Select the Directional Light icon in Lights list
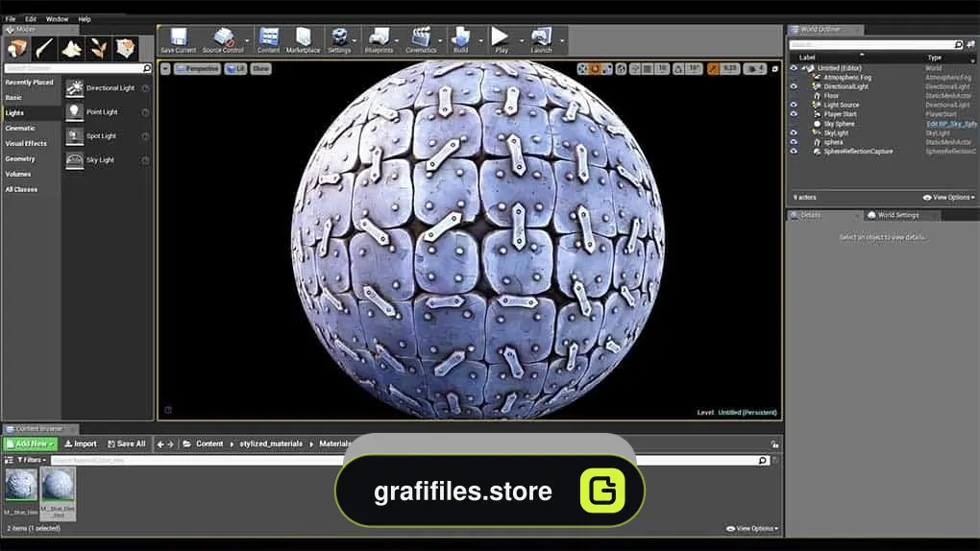The width and height of the screenshot is (980, 551). pos(74,88)
